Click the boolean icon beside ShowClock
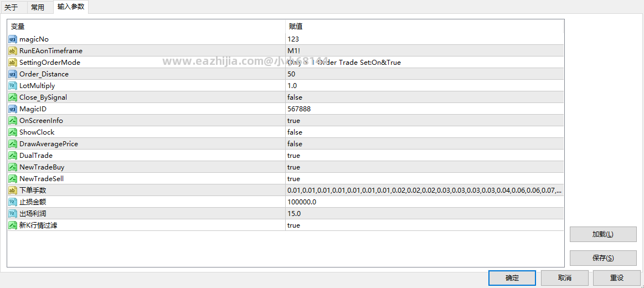 coord(12,132)
